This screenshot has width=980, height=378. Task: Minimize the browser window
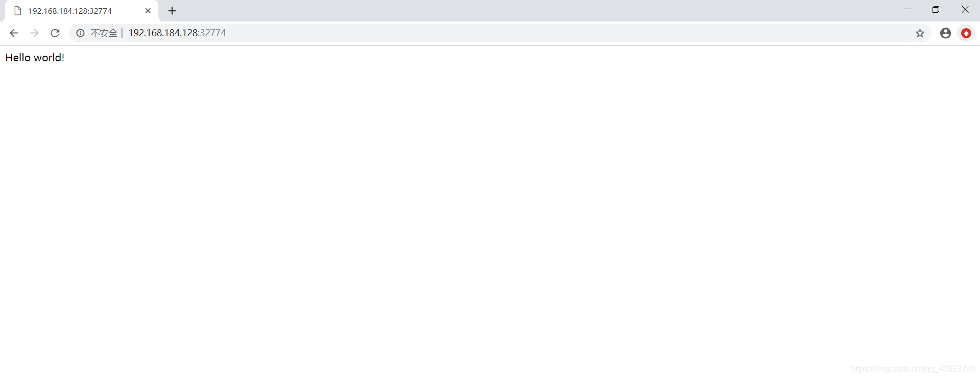907,9
